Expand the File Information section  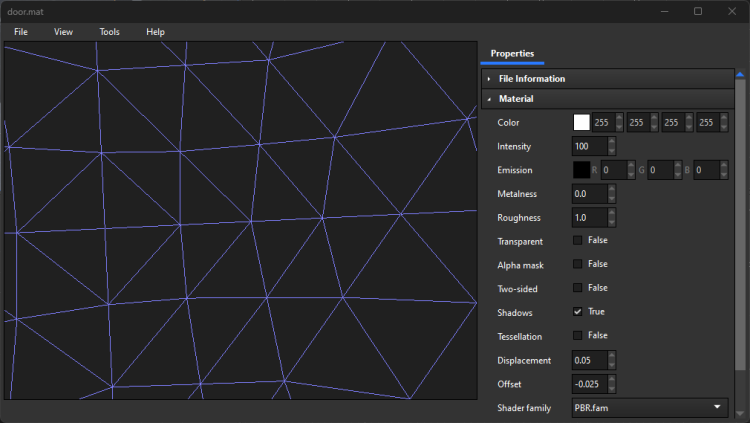[531, 79]
